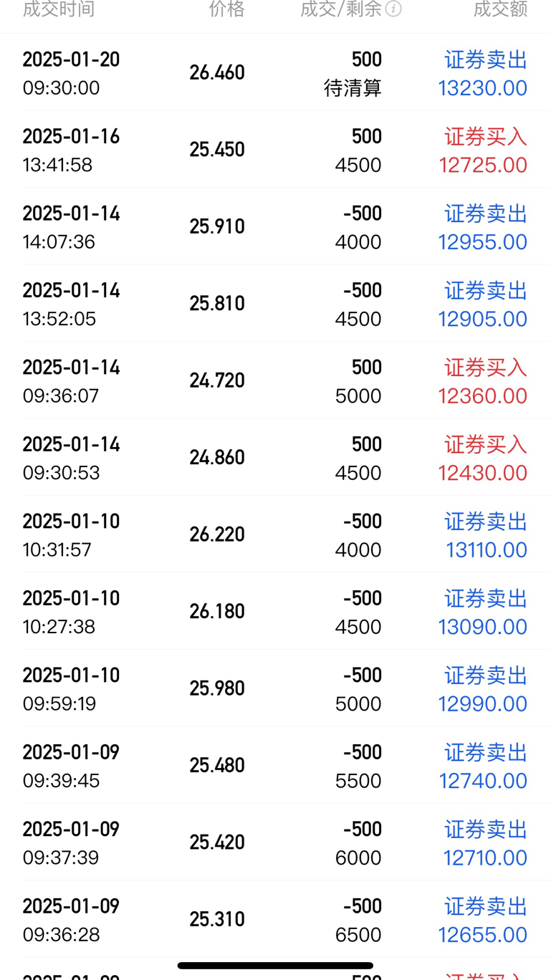Open the trade timed 10:27:38
Image resolution: width=551 pixels, height=980 pixels.
[59, 627]
